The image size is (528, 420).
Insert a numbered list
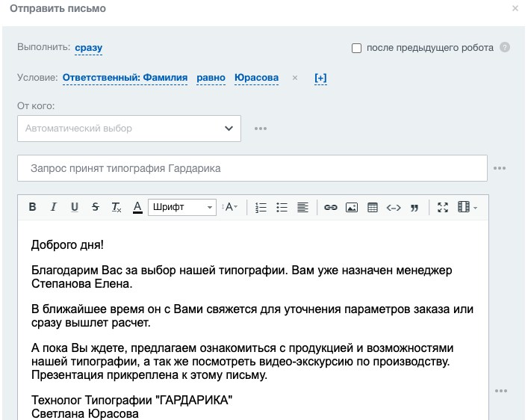[x=261, y=207]
